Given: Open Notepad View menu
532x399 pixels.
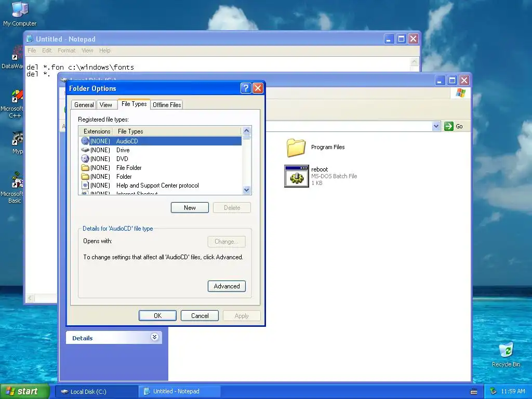Looking at the screenshot, I should [x=87, y=50].
